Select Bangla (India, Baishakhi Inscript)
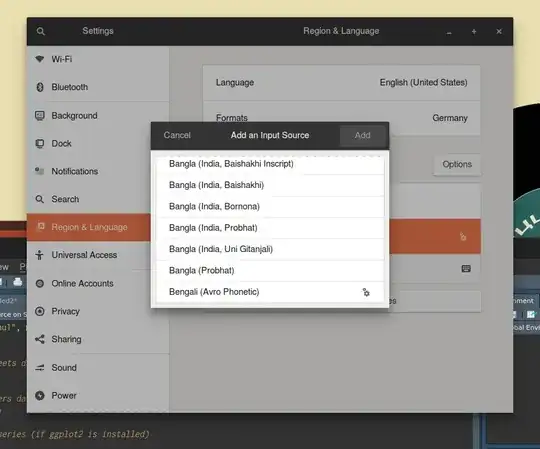This screenshot has width=540, height=449. pyautogui.click(x=270, y=164)
